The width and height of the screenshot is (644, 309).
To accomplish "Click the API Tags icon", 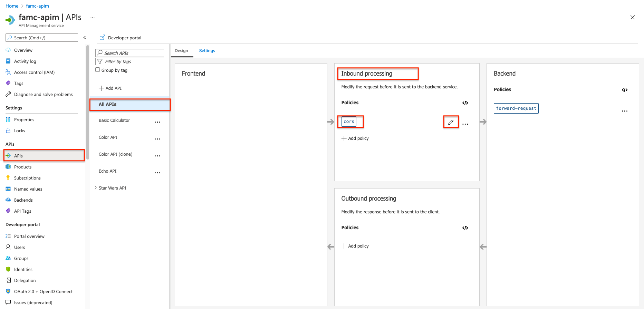I will (x=8, y=211).
